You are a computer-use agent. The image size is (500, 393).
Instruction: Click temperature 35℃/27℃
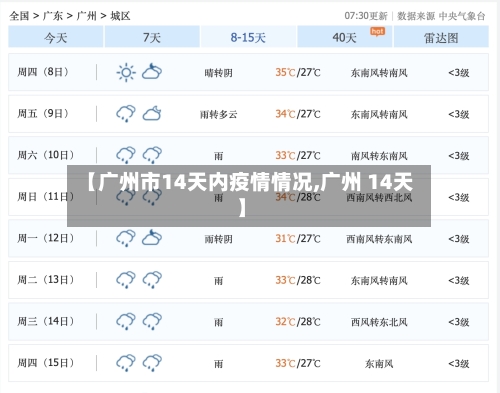[x=298, y=72]
